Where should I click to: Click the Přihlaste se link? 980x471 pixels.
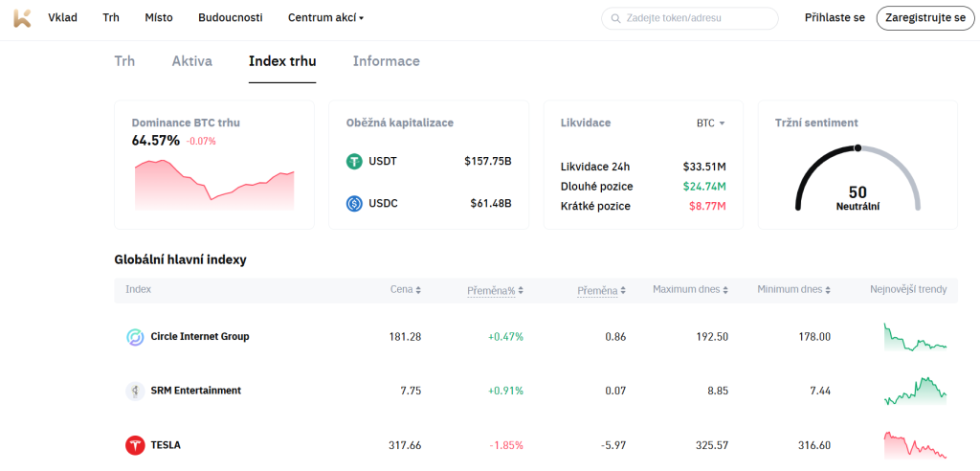coord(835,18)
